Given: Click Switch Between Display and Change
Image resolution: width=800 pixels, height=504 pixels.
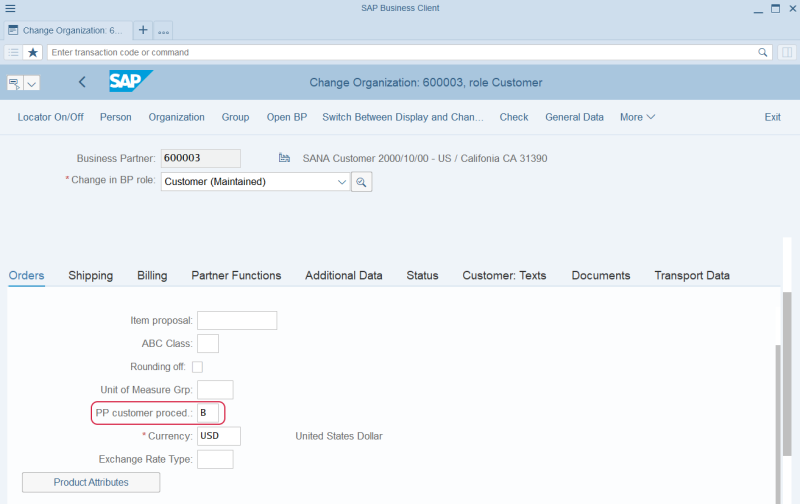Looking at the screenshot, I should pyautogui.click(x=403, y=117).
